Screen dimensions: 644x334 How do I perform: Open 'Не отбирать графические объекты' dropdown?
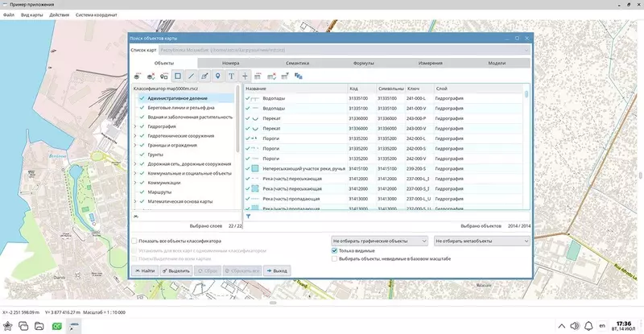[379, 241]
